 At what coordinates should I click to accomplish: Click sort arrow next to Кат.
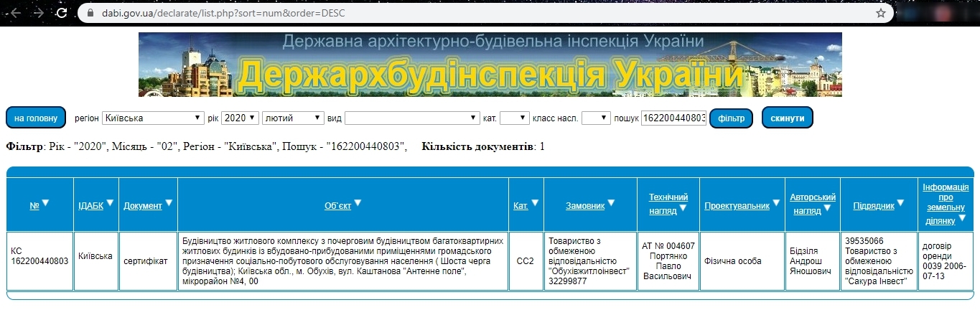[535, 203]
